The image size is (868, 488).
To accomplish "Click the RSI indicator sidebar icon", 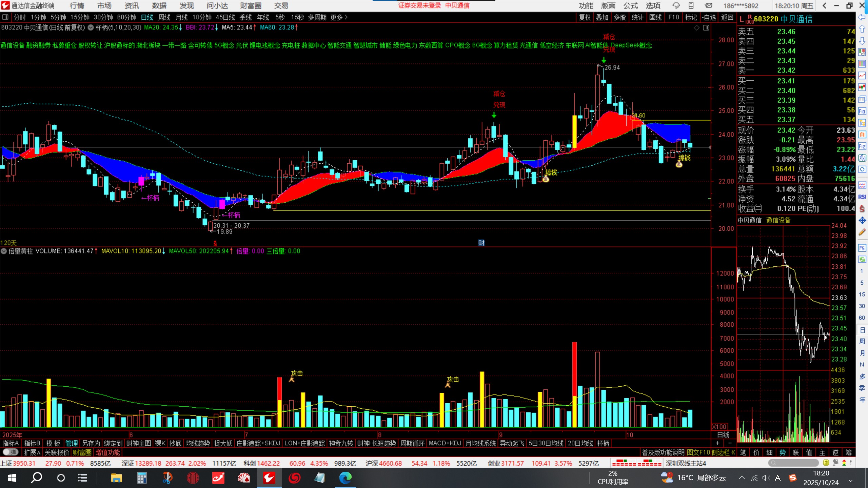I will pyautogui.click(x=862, y=197).
